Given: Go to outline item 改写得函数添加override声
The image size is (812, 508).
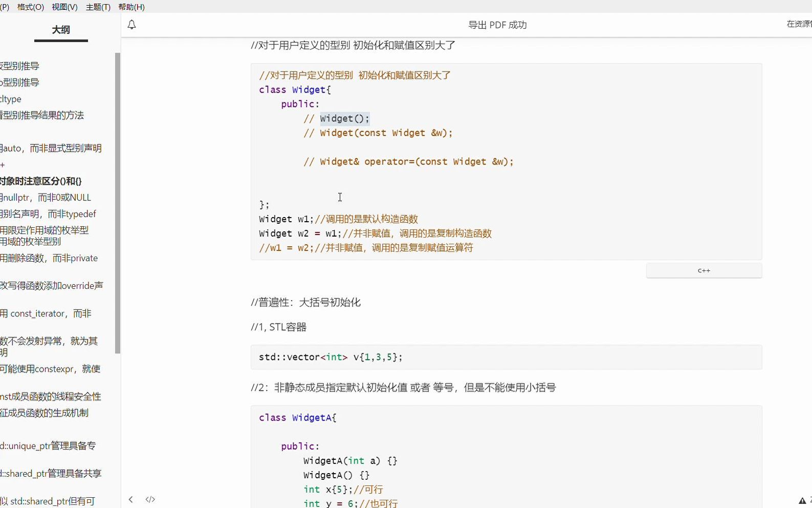Looking at the screenshot, I should point(52,285).
